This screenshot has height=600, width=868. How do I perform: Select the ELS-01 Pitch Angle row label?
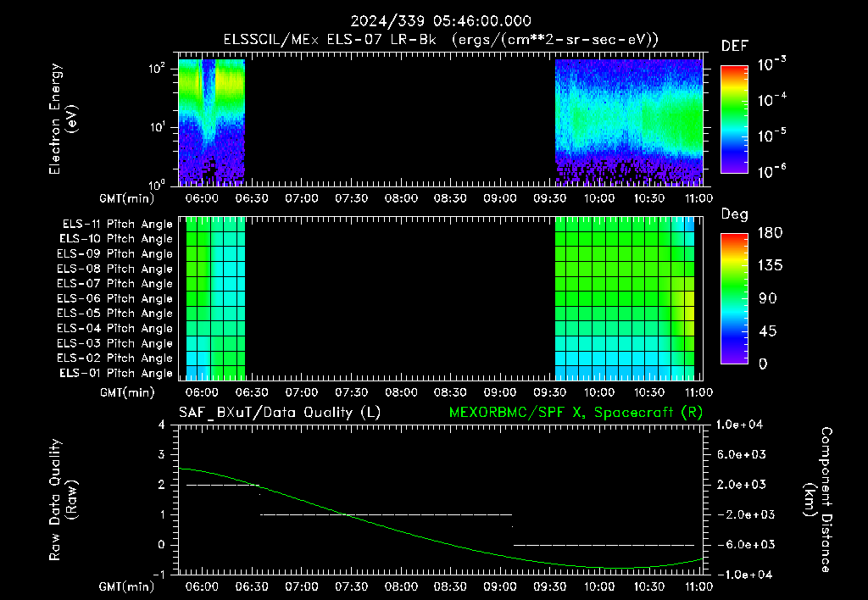[x=116, y=373]
